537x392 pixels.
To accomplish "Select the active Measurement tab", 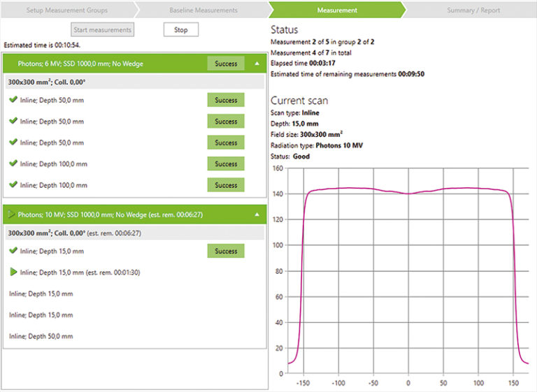I will (x=336, y=10).
